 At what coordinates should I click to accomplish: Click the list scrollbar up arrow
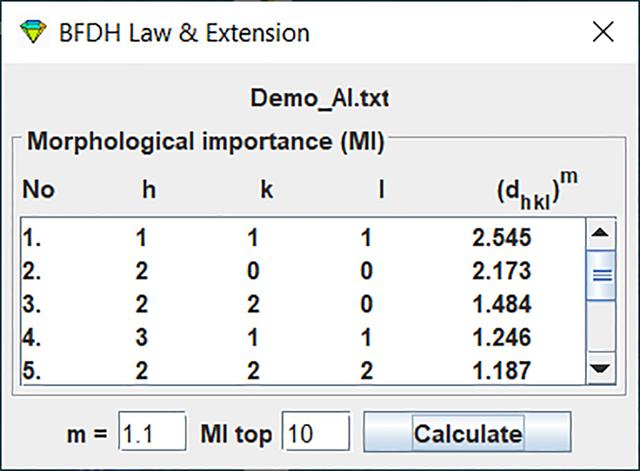click(600, 234)
